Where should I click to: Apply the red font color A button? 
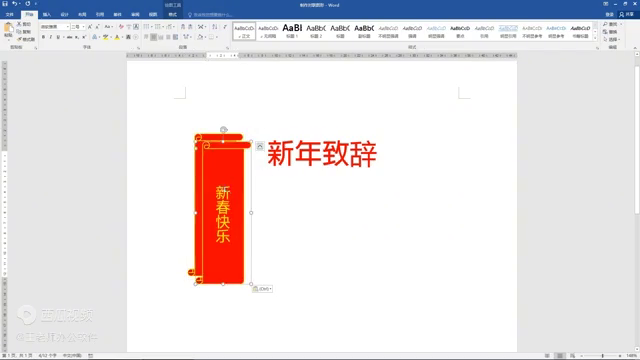tap(117, 37)
